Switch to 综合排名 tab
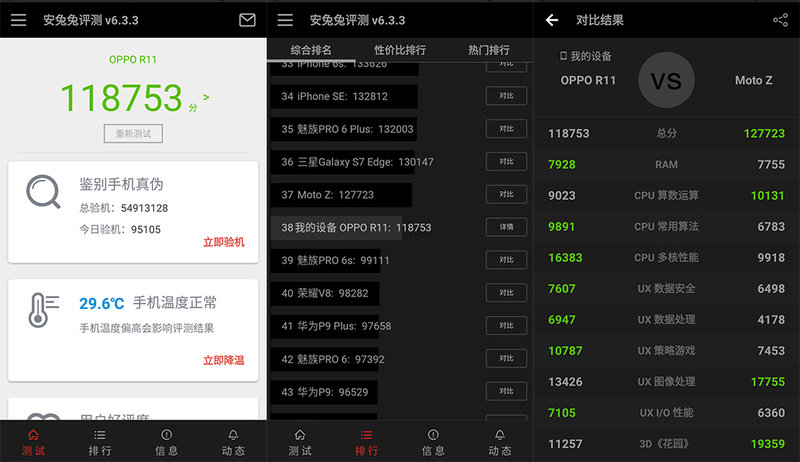Image resolution: width=800 pixels, height=462 pixels. (311, 50)
